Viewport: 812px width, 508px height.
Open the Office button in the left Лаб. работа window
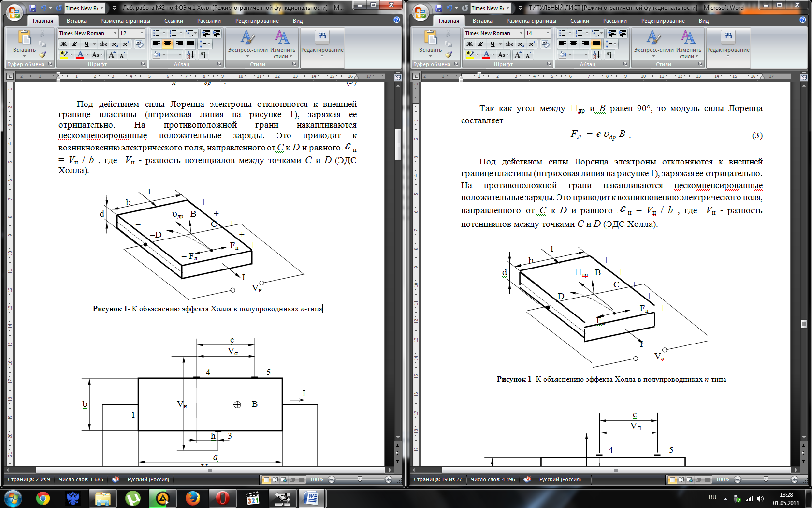point(14,12)
